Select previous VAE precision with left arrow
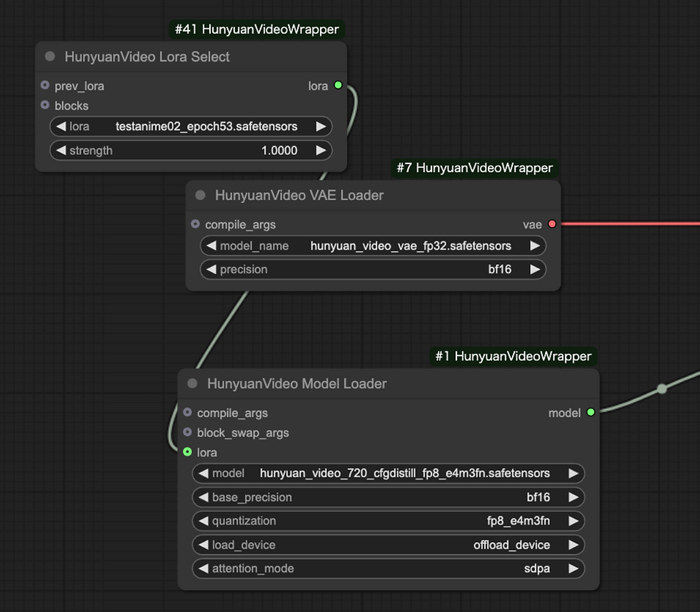 click(x=211, y=269)
